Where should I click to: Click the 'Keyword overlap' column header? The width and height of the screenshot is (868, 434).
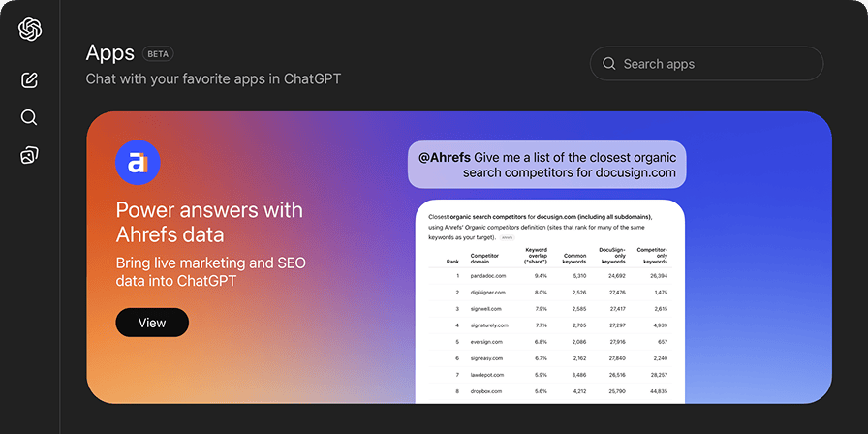(536, 255)
